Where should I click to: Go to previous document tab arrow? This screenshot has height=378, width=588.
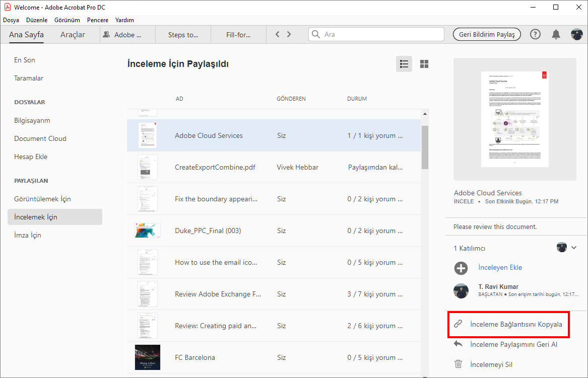277,34
